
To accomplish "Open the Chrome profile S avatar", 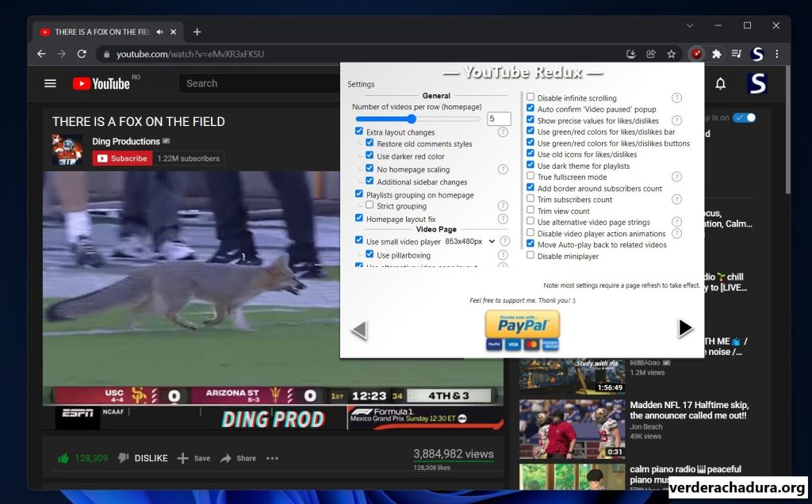I will 757,54.
